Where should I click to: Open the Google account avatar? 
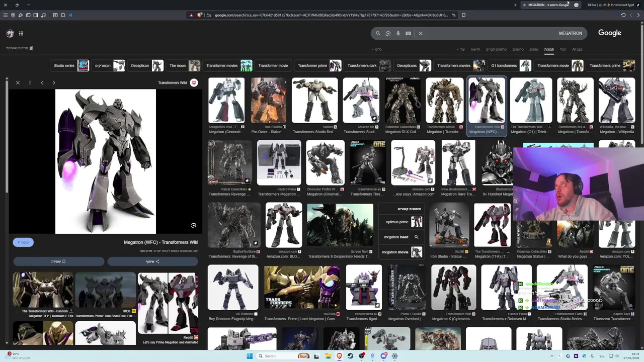[10, 33]
